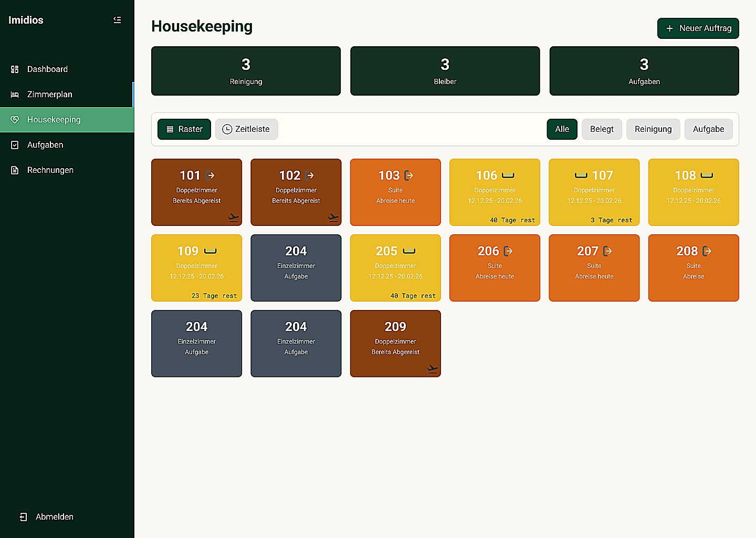Enable the Aufgabe filter button
This screenshot has width=756, height=538.
point(709,129)
